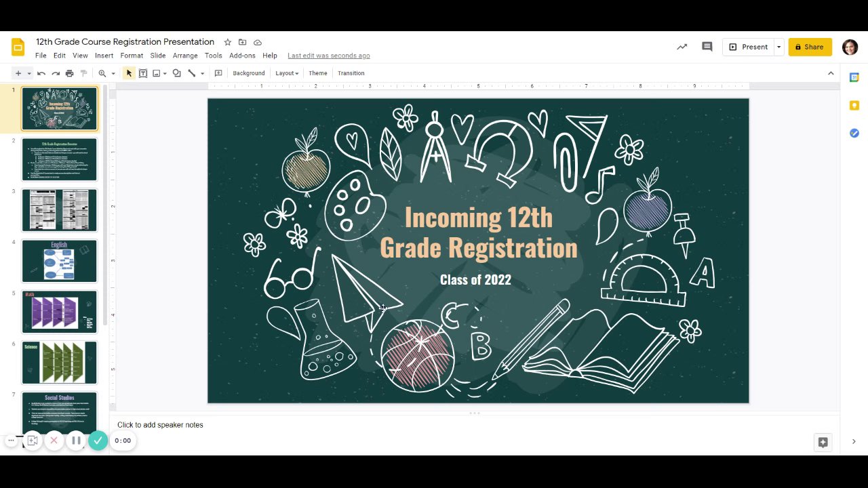
Task: Click the Background button
Action: pyautogui.click(x=249, y=73)
